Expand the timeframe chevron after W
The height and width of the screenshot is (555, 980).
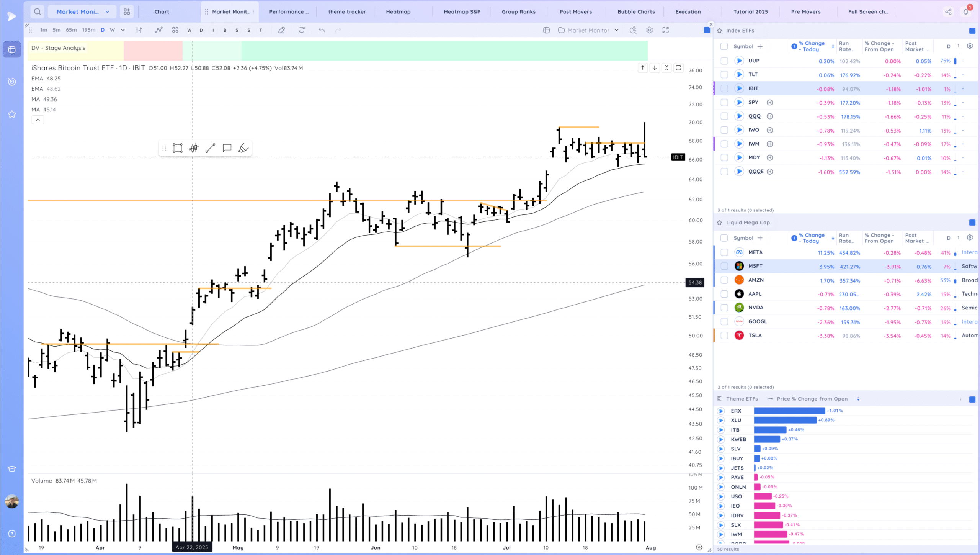pyautogui.click(x=123, y=30)
